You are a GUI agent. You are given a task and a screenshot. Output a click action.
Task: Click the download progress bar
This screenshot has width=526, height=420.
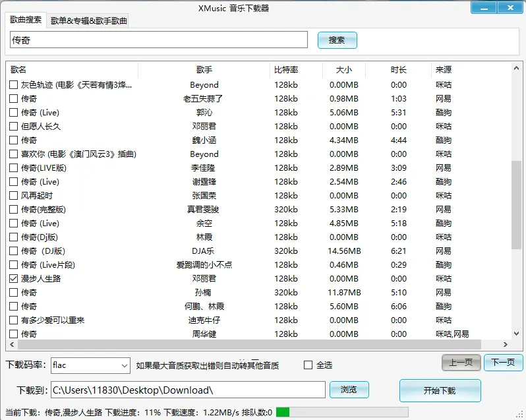[x=342, y=412]
